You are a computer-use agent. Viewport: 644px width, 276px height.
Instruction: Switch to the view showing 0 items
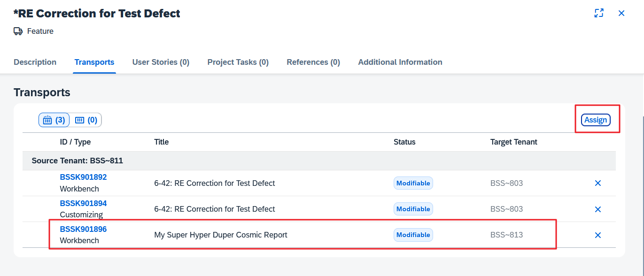[86, 120]
